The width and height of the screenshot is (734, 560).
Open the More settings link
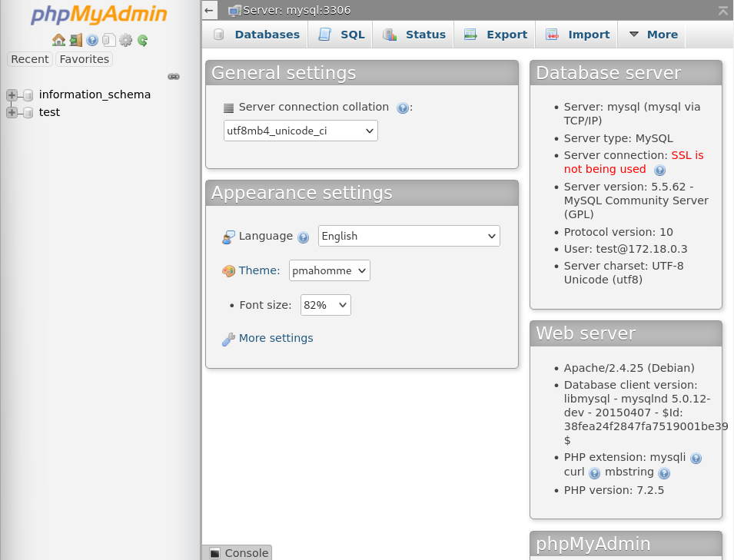pyautogui.click(x=276, y=338)
